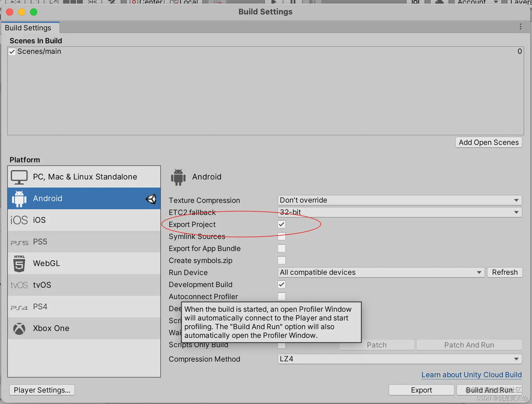Open the Build Settings tab kebab menu
Viewport: 532px width, 404px height.
click(520, 27)
